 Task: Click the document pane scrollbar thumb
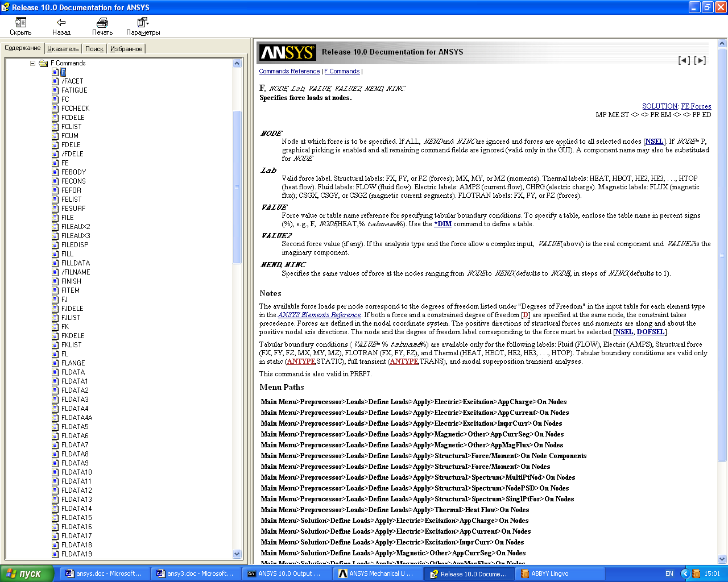click(722, 256)
